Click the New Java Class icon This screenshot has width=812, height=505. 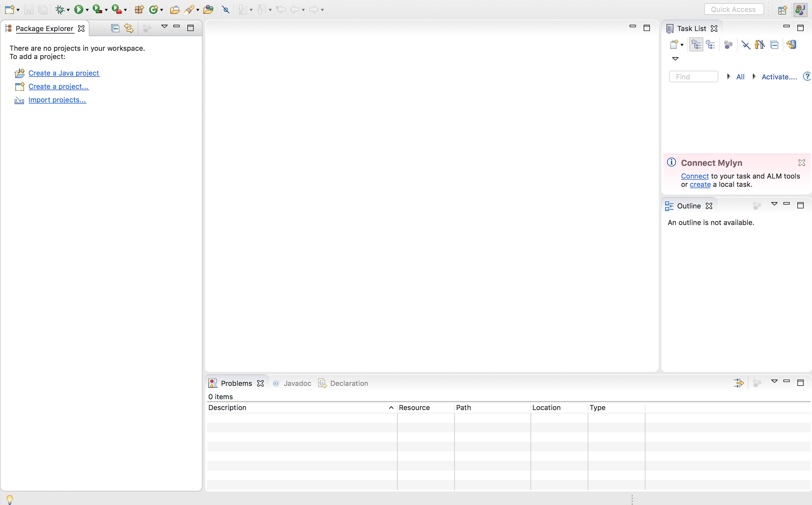click(153, 9)
